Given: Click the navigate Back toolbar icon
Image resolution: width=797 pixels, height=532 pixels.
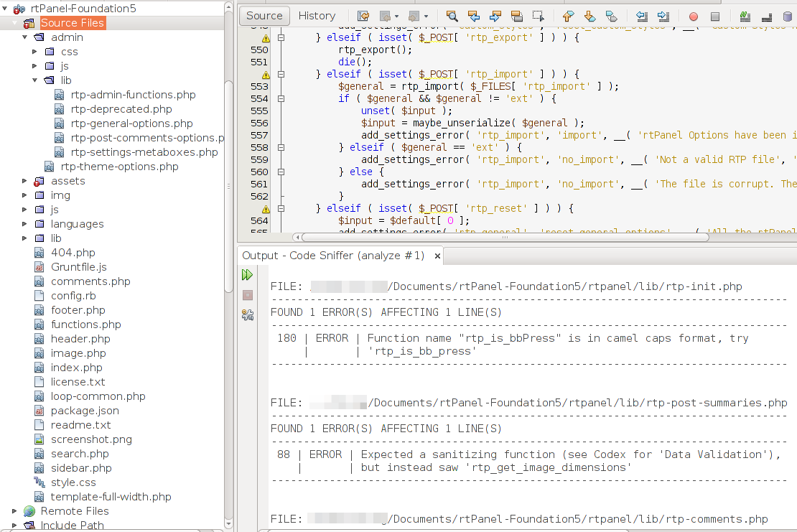Looking at the screenshot, I should [386, 17].
